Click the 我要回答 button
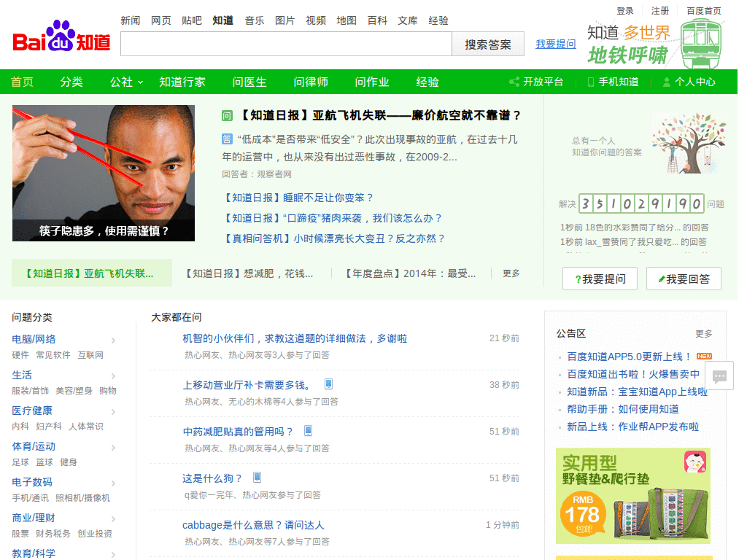The width and height of the screenshot is (747, 560). tap(684, 279)
